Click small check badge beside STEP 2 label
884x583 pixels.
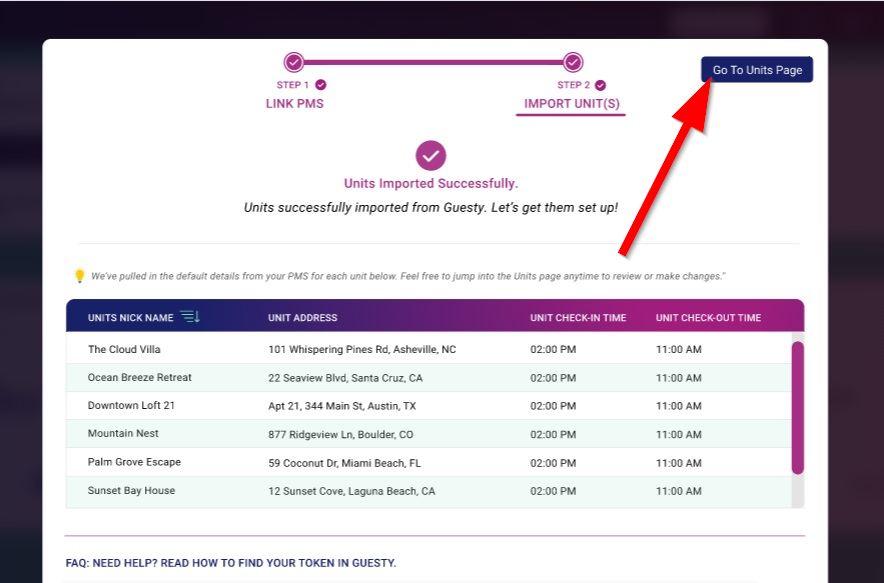[x=600, y=85]
